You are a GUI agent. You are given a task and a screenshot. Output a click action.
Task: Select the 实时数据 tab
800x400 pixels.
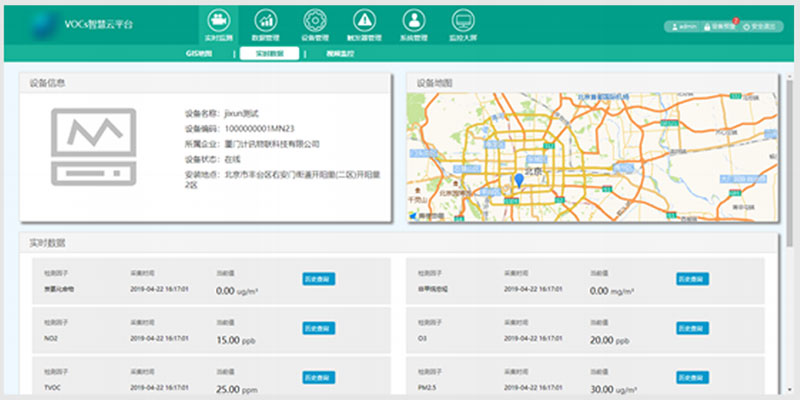pyautogui.click(x=269, y=54)
